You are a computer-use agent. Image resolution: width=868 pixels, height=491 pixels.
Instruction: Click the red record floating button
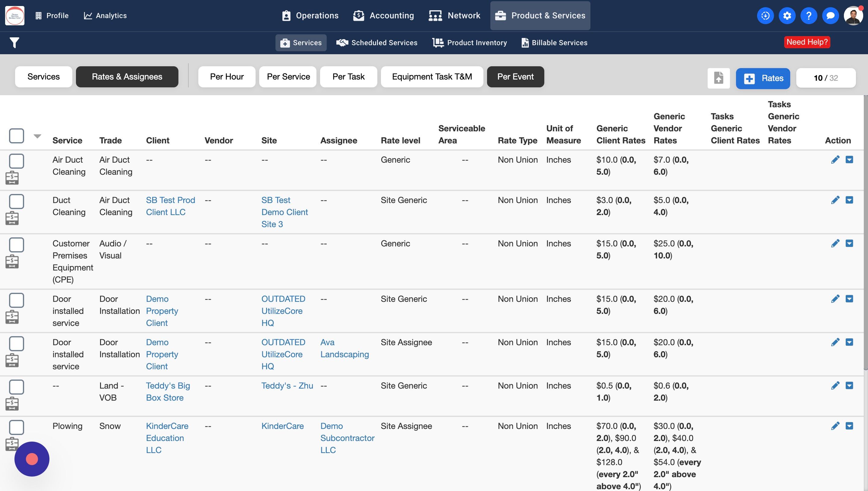(x=32, y=459)
